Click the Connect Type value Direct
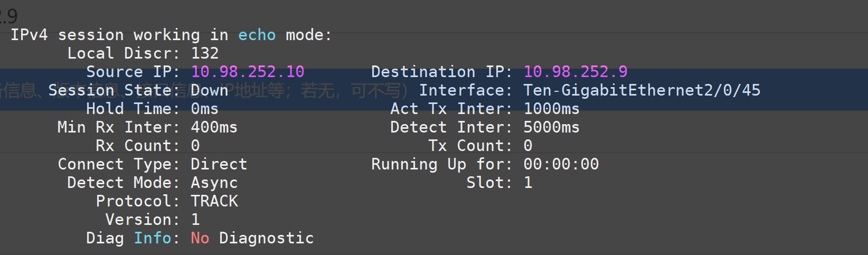868x255 pixels. click(x=219, y=164)
